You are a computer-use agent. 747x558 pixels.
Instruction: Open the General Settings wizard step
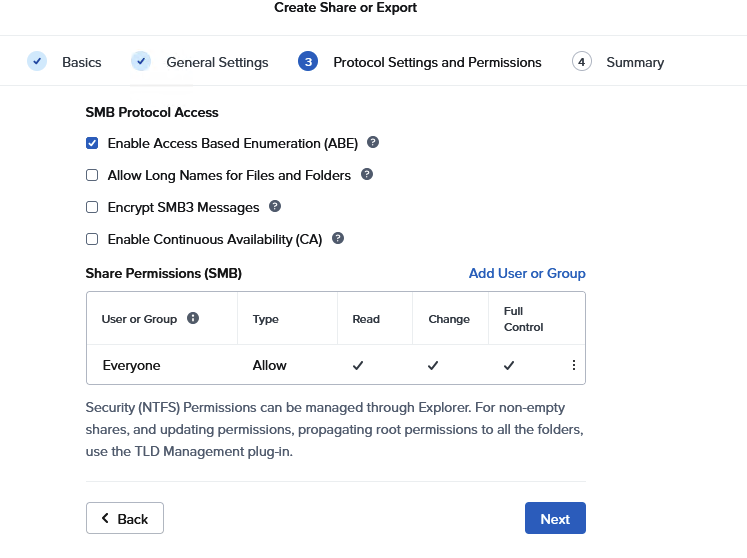coord(217,62)
